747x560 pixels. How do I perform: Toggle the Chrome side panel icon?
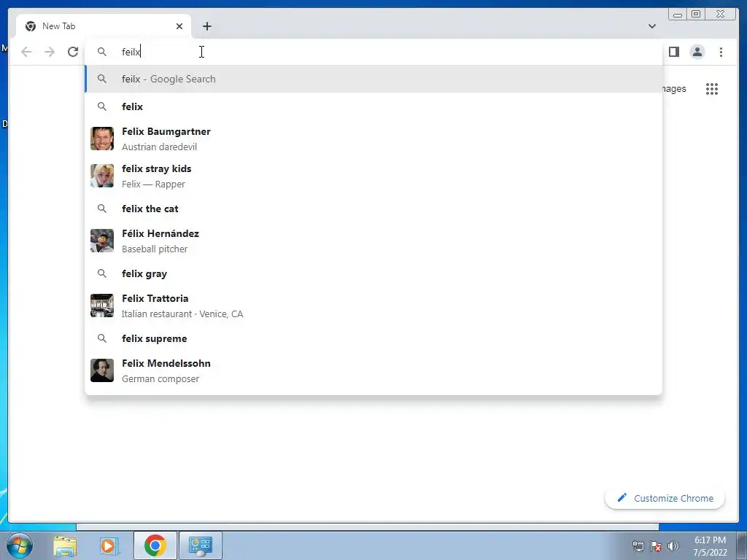(673, 52)
